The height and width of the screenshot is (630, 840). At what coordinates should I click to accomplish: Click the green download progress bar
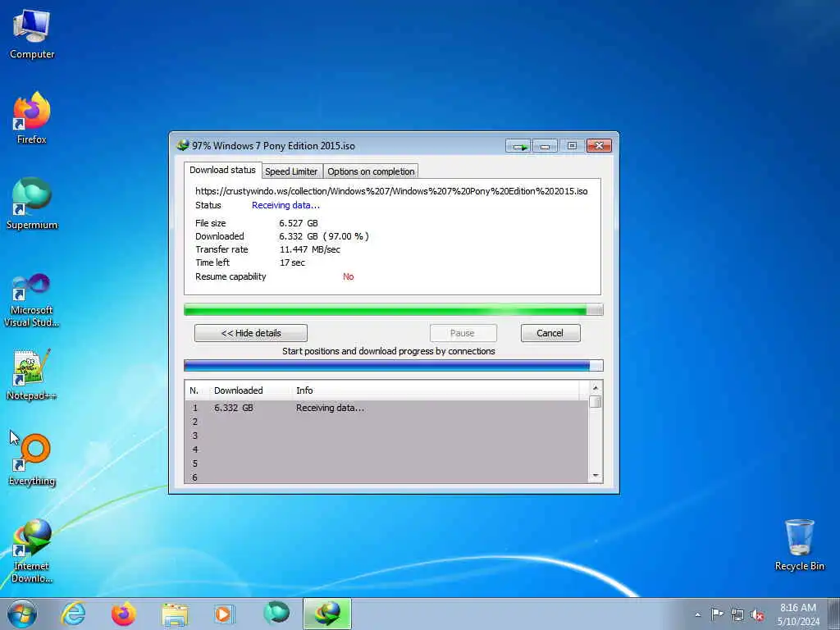[393, 309]
